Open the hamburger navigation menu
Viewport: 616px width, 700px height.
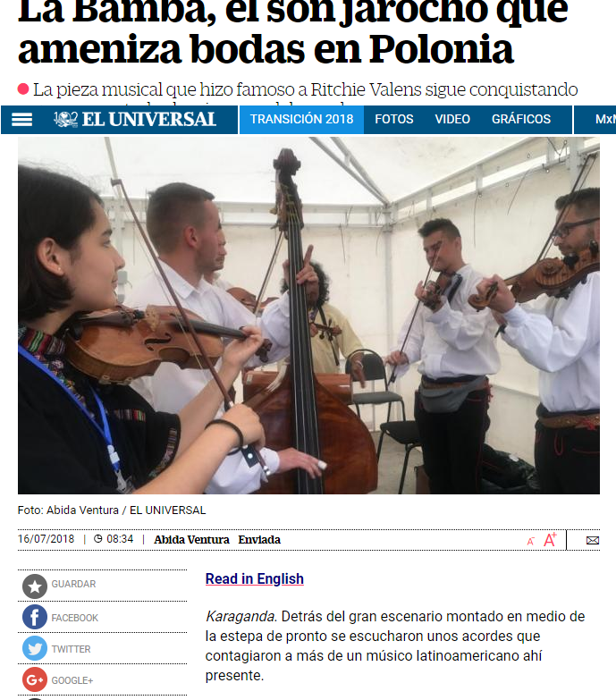pos(21,120)
